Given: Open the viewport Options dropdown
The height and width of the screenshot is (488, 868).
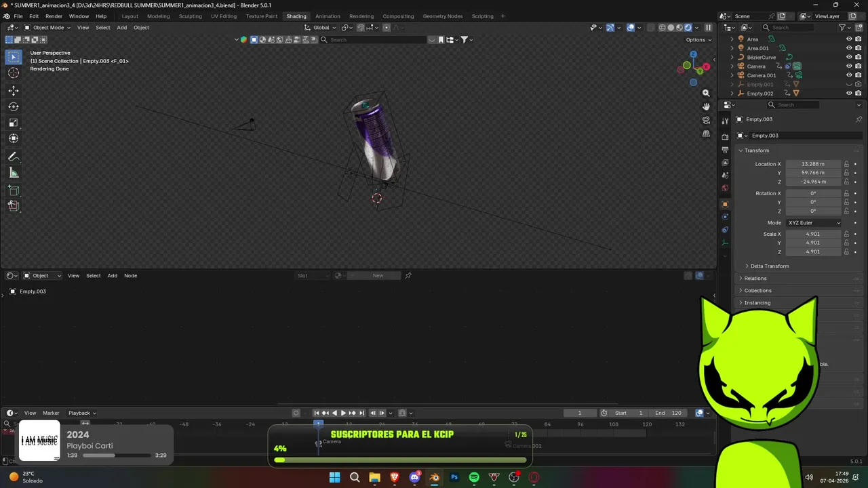Looking at the screenshot, I should pos(698,39).
